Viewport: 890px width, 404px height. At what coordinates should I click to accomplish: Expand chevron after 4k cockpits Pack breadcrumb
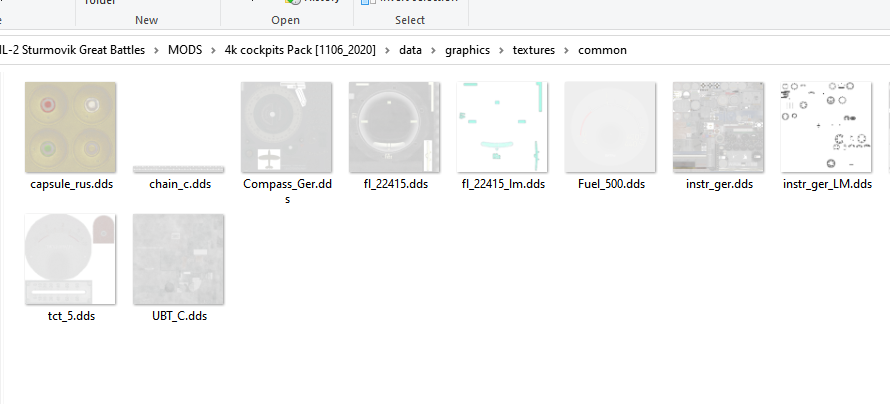point(387,50)
